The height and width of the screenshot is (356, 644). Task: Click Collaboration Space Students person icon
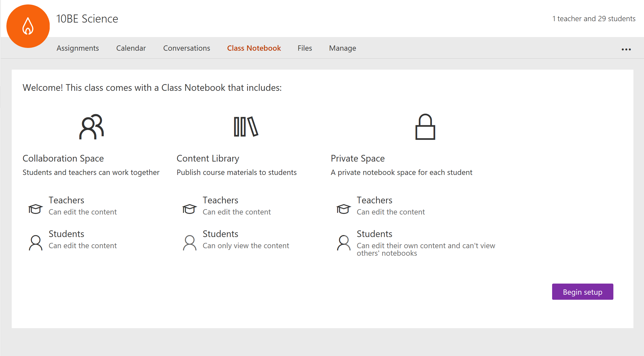click(x=36, y=243)
